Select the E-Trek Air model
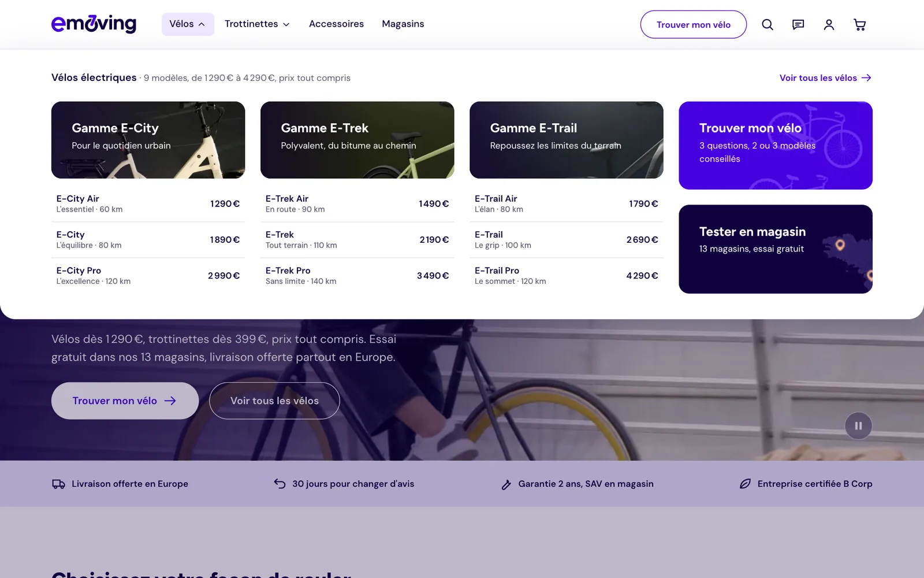Viewport: 924px width, 578px height. [357, 204]
